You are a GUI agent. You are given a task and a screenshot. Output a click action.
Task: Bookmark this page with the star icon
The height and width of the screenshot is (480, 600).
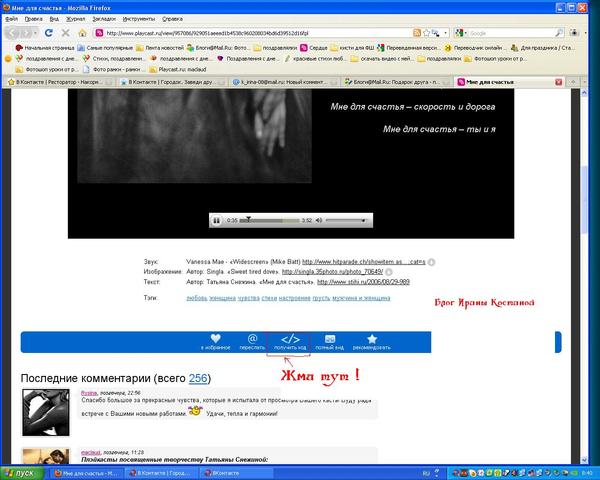[426, 33]
